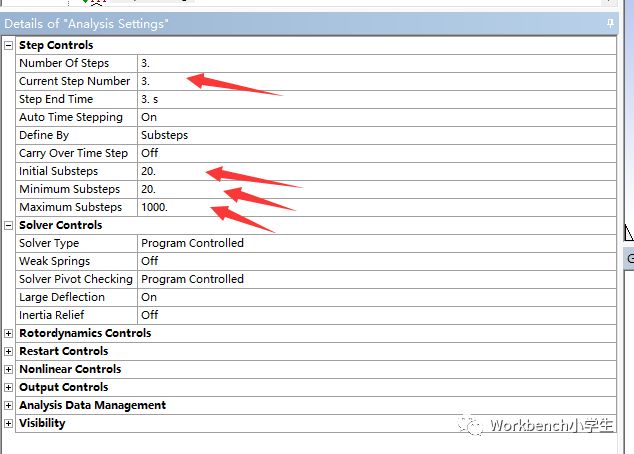This screenshot has width=634, height=454.
Task: Select the Minimum Substeps label
Action: pos(70,189)
